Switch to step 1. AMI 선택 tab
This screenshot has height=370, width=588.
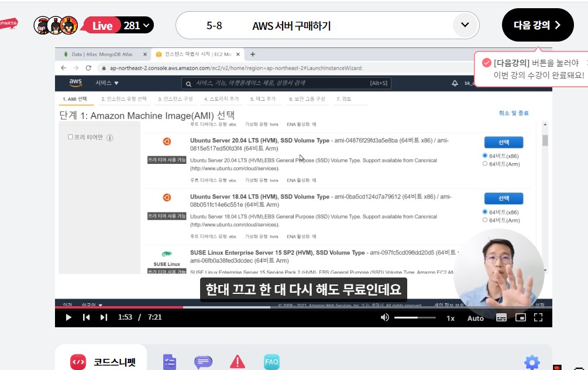pos(75,99)
